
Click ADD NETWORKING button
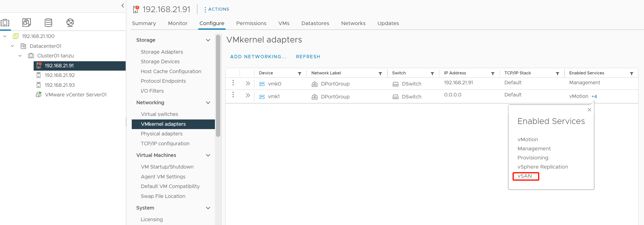point(258,57)
